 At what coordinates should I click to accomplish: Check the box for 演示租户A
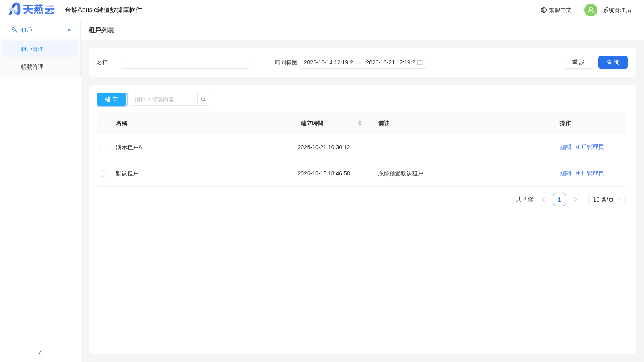point(103,147)
